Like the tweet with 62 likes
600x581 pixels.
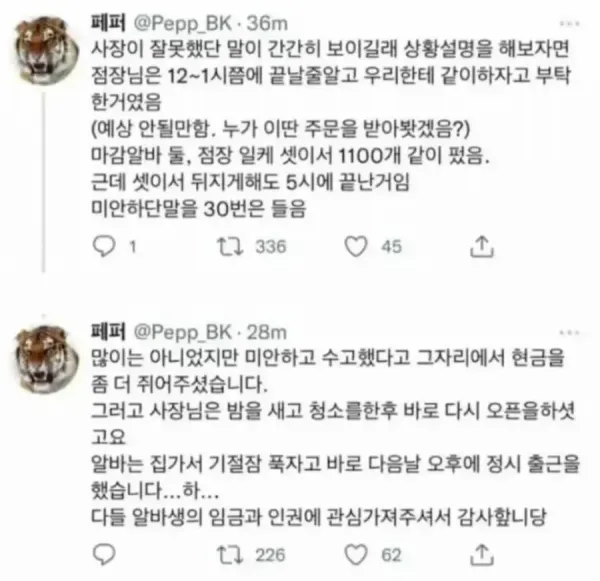(356, 555)
